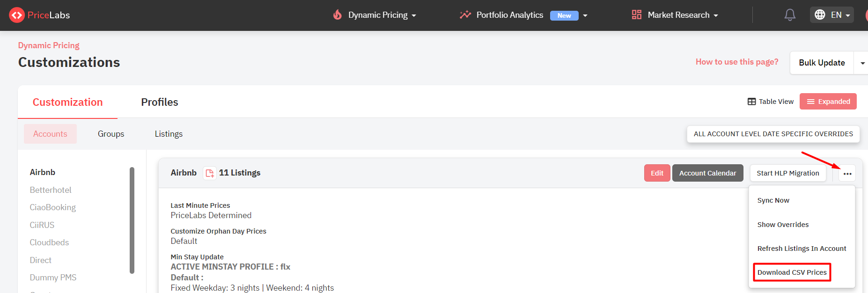Open the Bulk Update dropdown arrow

862,63
